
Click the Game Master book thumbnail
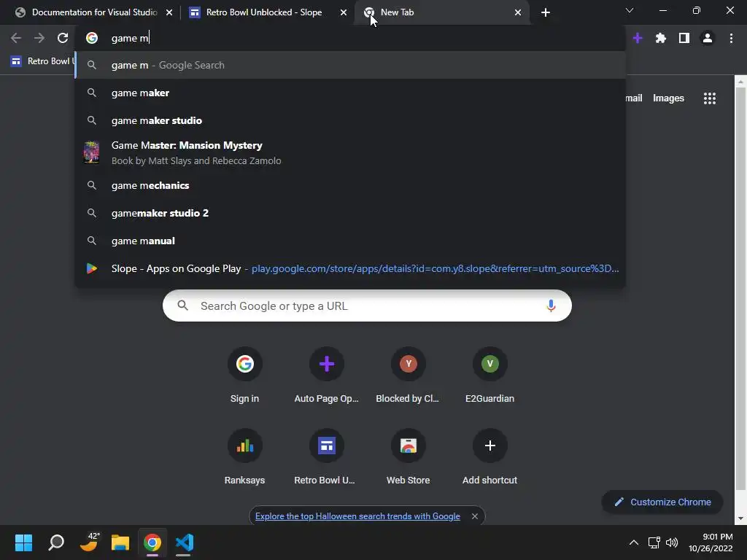[91, 153]
